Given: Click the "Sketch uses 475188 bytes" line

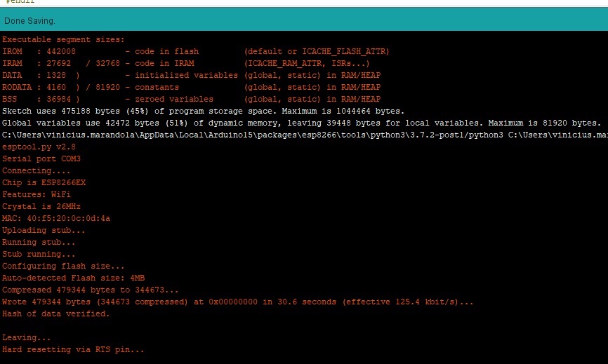Looking at the screenshot, I should coord(203,111).
